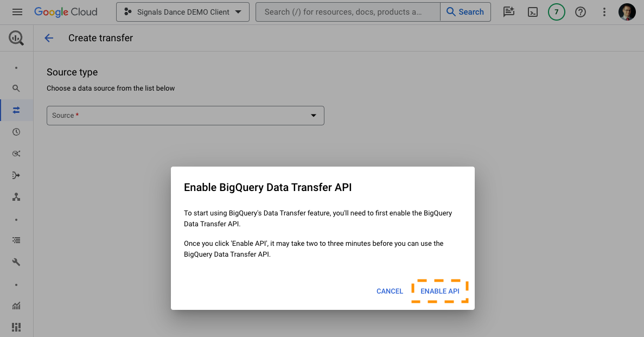Open the magnifying glass item in the sidebar
The image size is (644, 337).
click(16, 88)
